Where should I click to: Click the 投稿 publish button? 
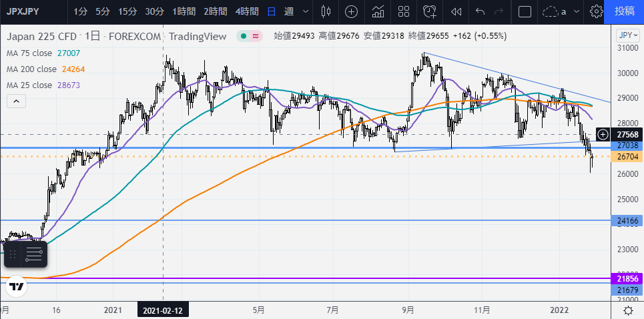click(624, 11)
